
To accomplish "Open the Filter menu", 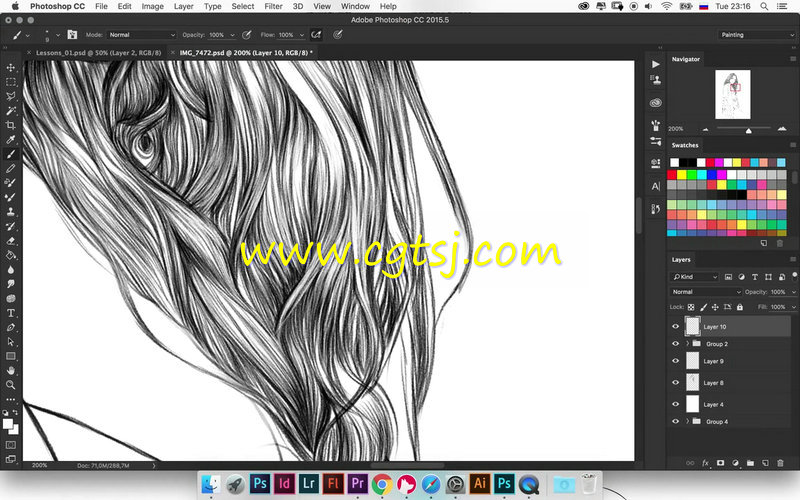I will [273, 6].
